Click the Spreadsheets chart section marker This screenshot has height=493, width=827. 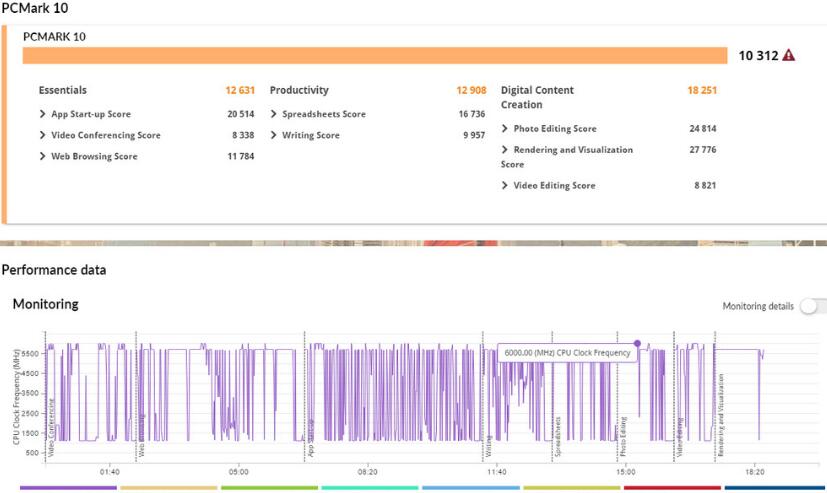coord(557,437)
